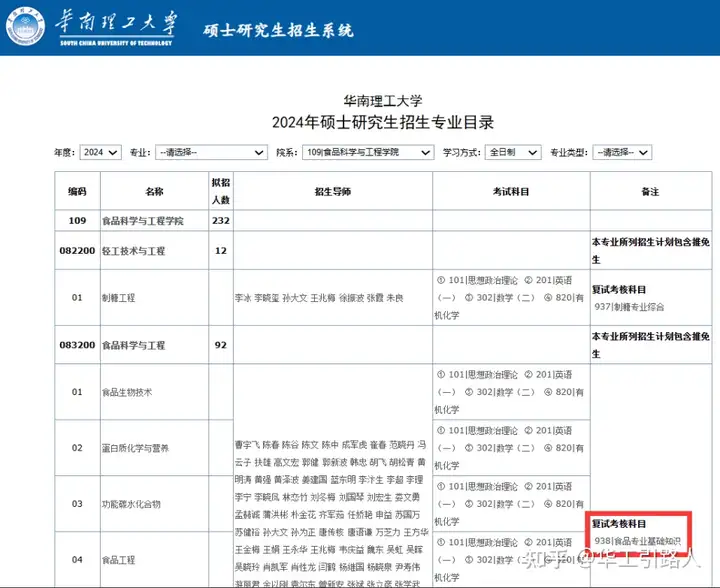Select the 轻工技术与工程 name cell
Viewport: 720px width, 588px height.
(x=154, y=251)
